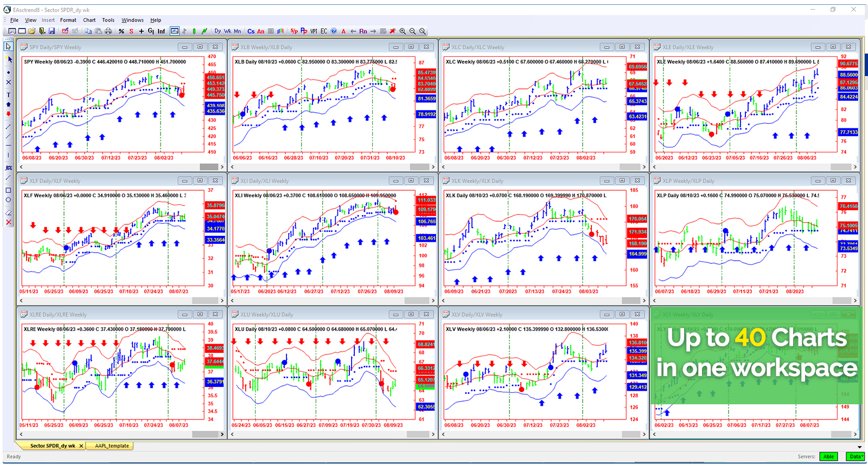Save workspace with the floppy disk icon
The image size is (868, 465).
(x=52, y=31)
